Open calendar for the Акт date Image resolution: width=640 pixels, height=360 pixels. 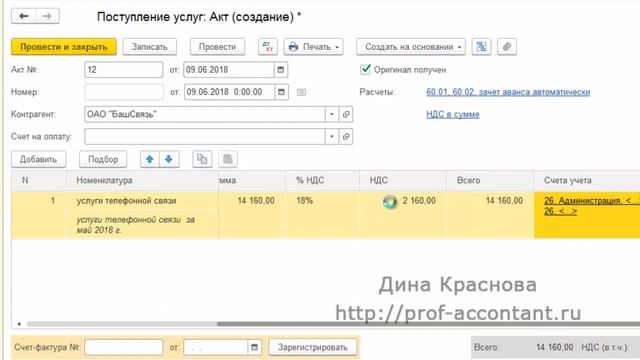tap(280, 70)
